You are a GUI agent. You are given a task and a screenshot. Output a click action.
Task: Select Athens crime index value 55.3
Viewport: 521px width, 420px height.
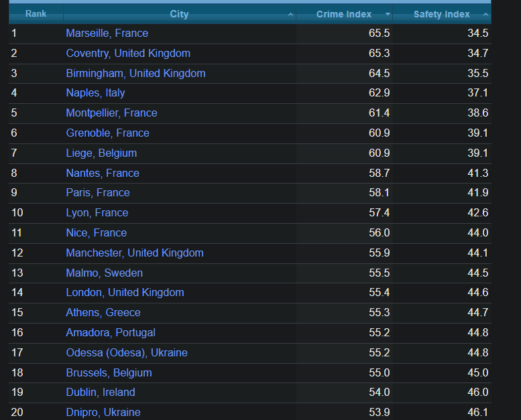(379, 312)
